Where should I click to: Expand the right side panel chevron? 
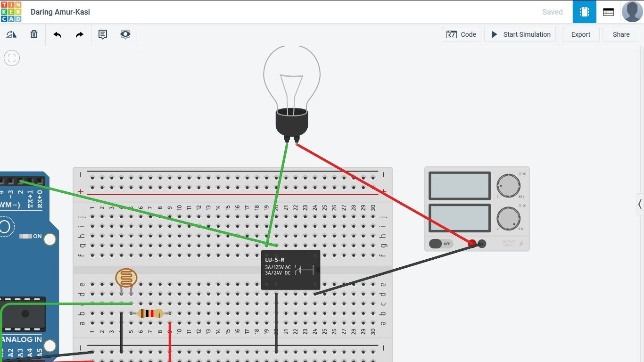(x=640, y=204)
